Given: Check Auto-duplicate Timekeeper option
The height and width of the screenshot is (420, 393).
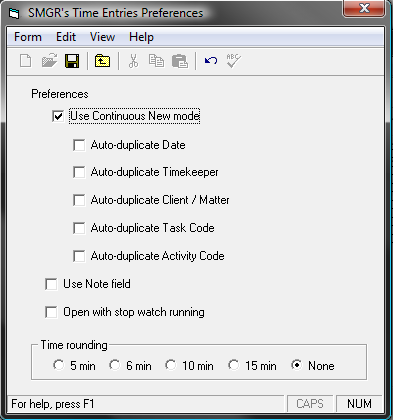Looking at the screenshot, I should [79, 172].
